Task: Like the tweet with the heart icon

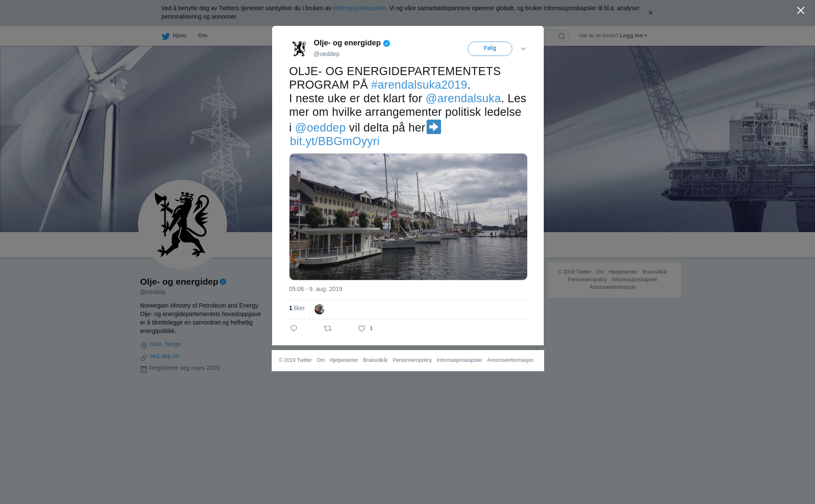Action: 362,328
